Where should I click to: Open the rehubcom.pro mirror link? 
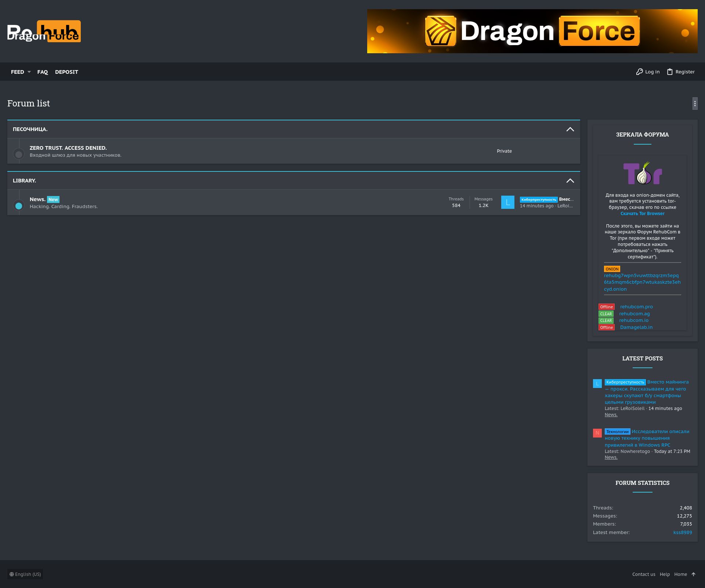click(x=636, y=307)
